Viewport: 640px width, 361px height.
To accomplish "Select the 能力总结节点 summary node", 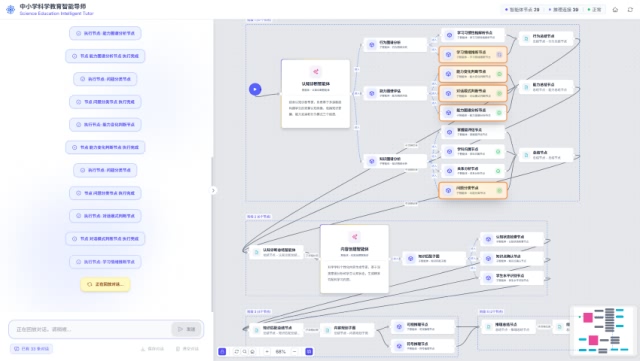I will coord(546,87).
